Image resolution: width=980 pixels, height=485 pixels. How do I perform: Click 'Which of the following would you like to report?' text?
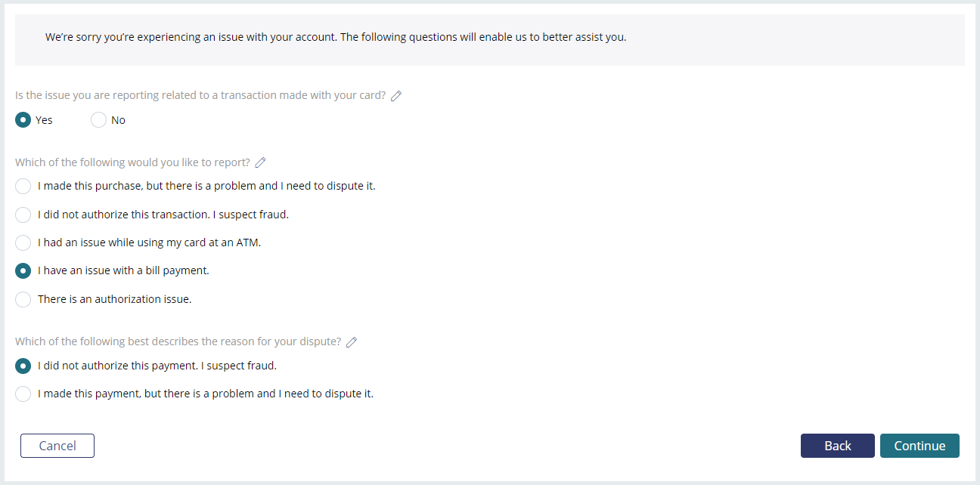[132, 162]
